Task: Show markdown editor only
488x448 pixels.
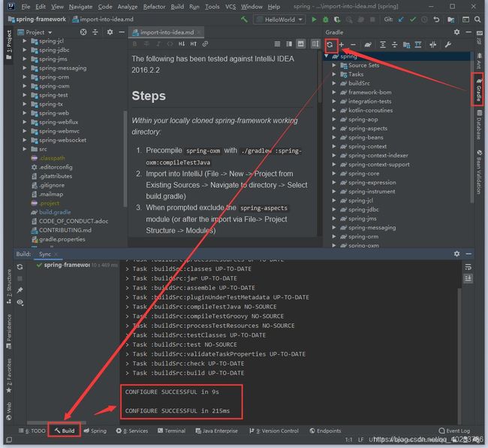Action: click(x=277, y=44)
